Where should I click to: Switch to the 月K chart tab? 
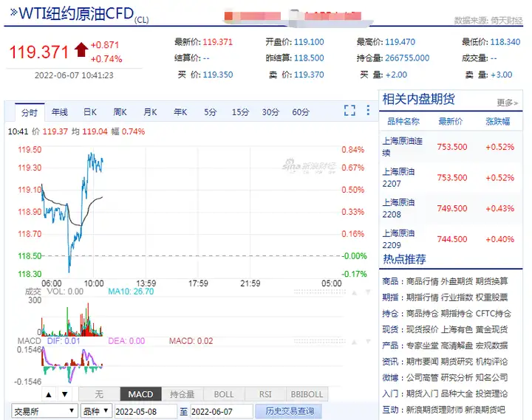point(150,112)
